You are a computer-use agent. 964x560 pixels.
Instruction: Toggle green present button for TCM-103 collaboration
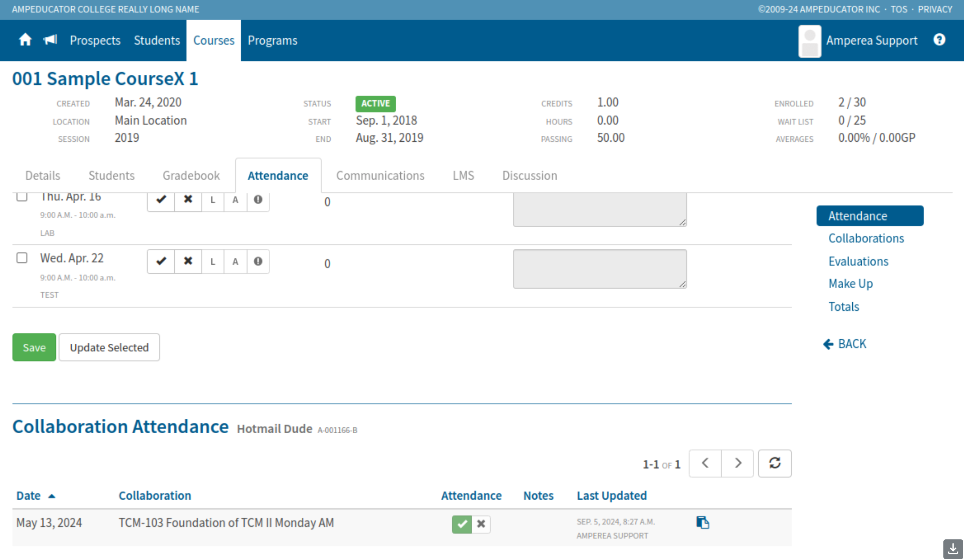tap(461, 524)
